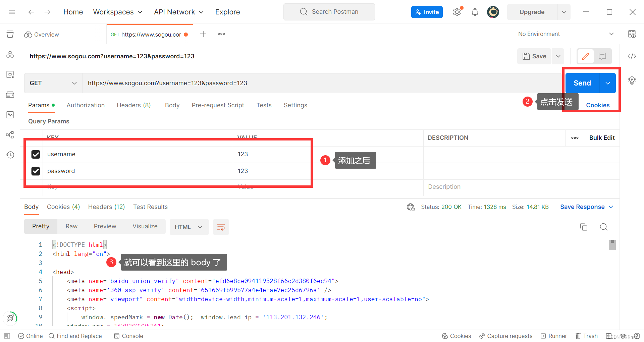Viewport: 644px width, 342px height.
Task: Open Collections sidebar icon
Action: click(10, 34)
